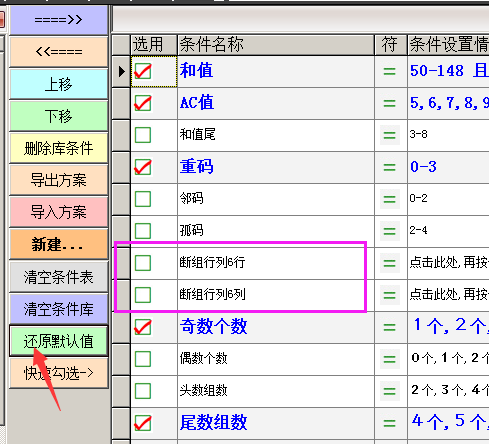Click the equals operator icon for 邻码
The image size is (489, 444).
point(390,199)
